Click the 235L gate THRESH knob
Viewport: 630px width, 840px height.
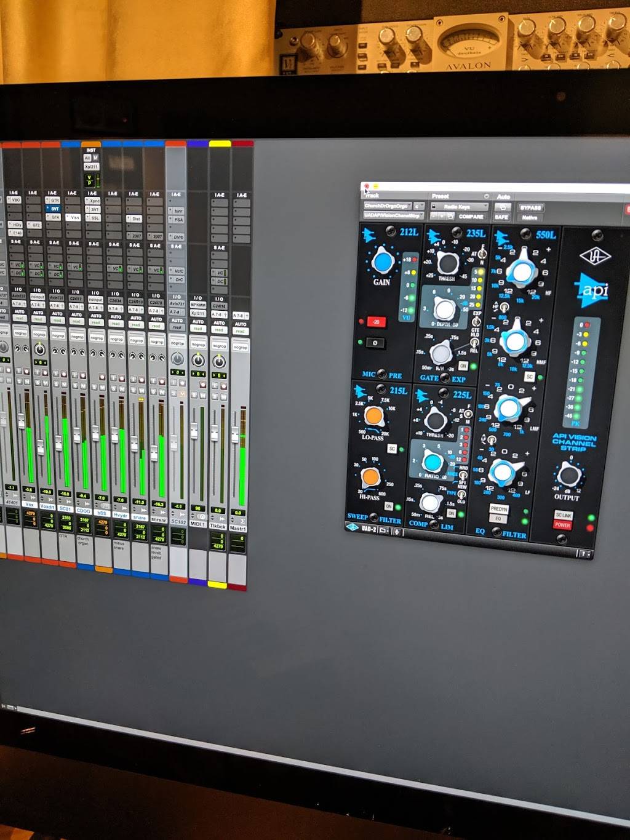(447, 263)
